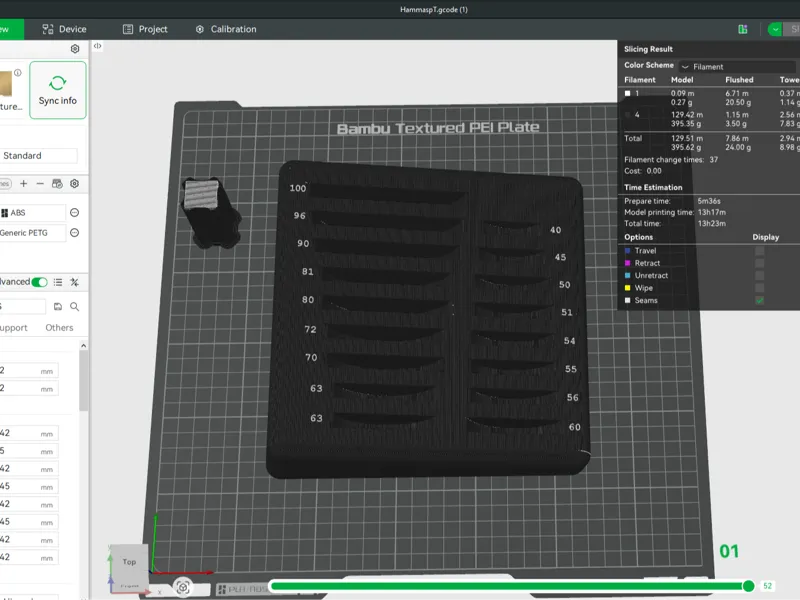Click the Time Estimation heading
800x600 pixels.
pyautogui.click(x=653, y=187)
